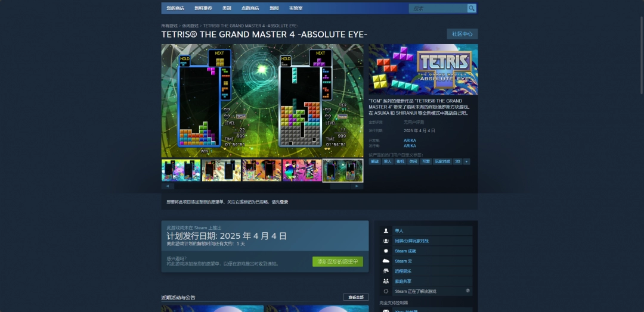Open the 社区中心 community hub
Image resolution: width=644 pixels, height=312 pixels.
click(x=462, y=34)
